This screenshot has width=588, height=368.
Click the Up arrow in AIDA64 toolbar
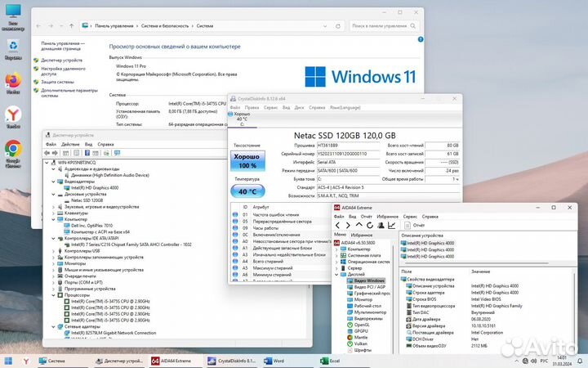(359, 226)
